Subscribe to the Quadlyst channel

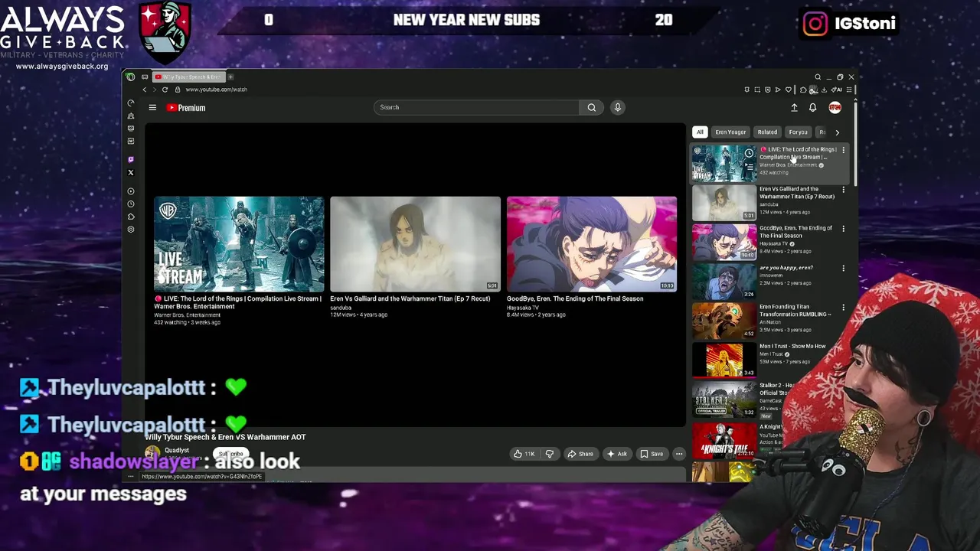[x=230, y=454]
